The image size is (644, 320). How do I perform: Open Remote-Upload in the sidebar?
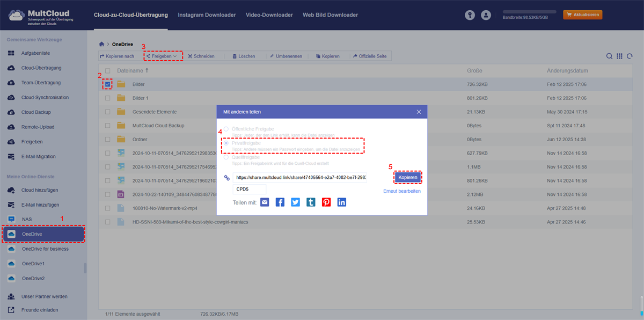tap(38, 127)
